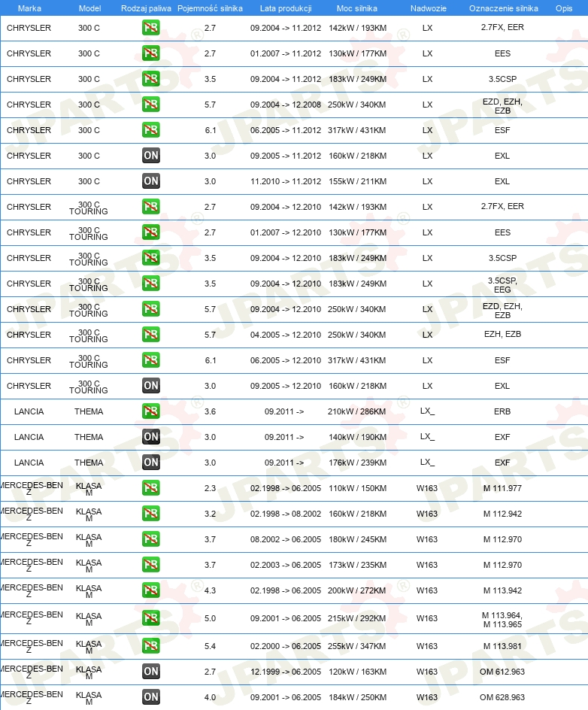Select power value 110kW / 150KM
Image resolution: width=588 pixels, height=710 pixels.
coord(358,489)
